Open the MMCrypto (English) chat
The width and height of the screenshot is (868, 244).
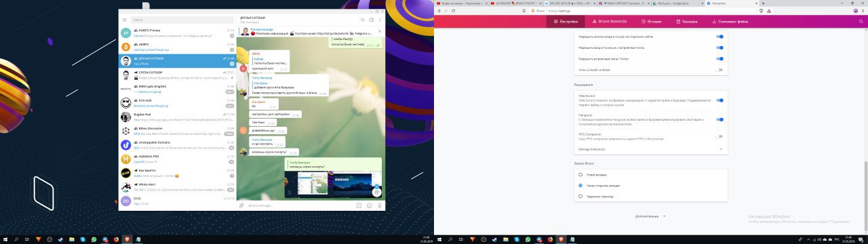pyautogui.click(x=177, y=89)
